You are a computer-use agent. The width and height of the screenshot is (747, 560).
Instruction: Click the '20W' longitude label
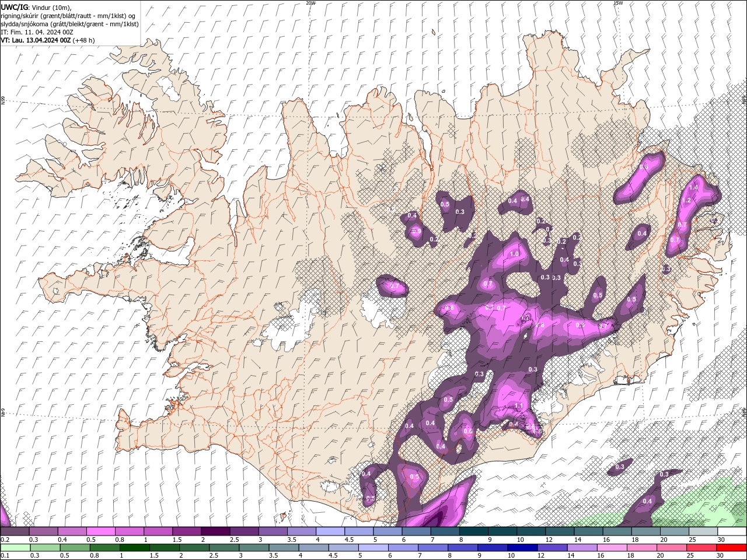(310, 3)
